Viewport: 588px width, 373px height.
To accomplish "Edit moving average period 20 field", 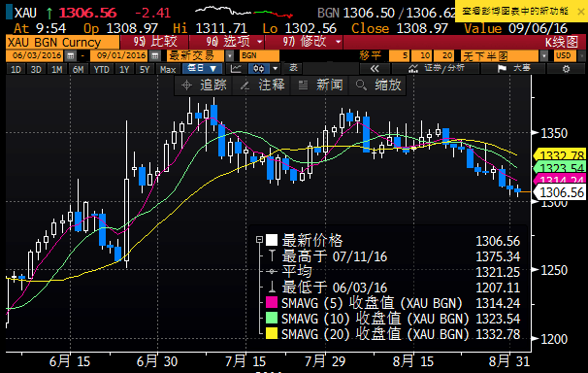I will pos(444,56).
